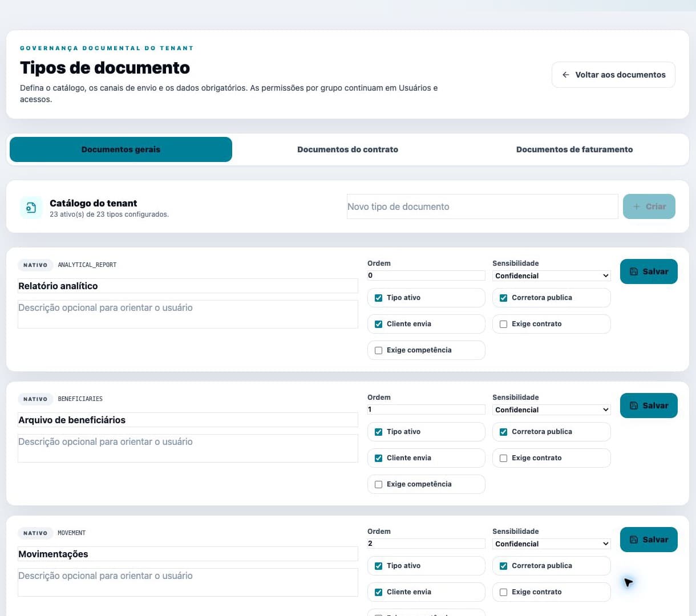Toggle Cliente envia for Movimentações
The width and height of the screenshot is (696, 616).
click(x=378, y=592)
